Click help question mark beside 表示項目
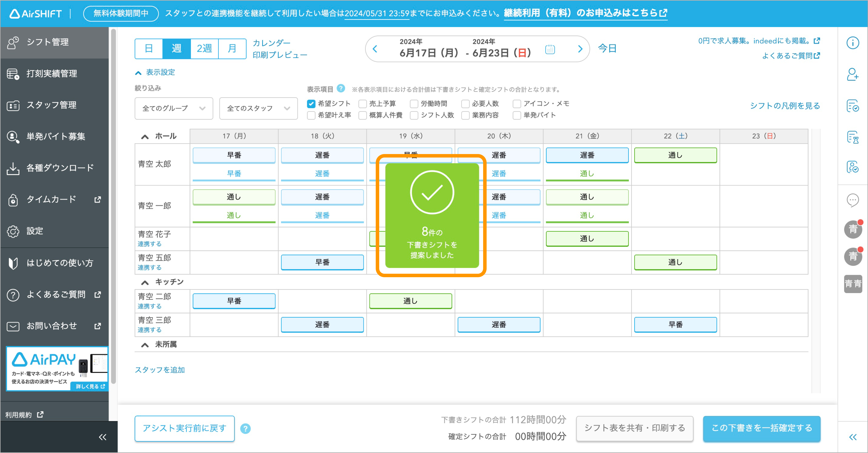This screenshot has width=868, height=453. (341, 88)
